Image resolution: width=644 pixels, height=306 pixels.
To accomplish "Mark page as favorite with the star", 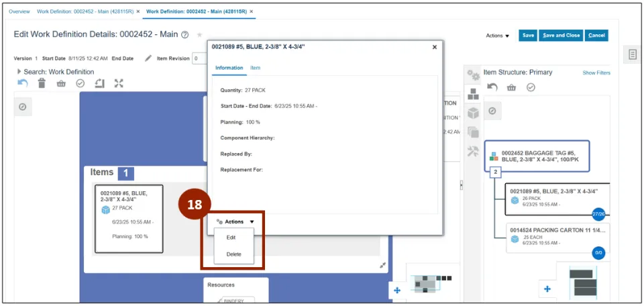I will pos(199,35).
